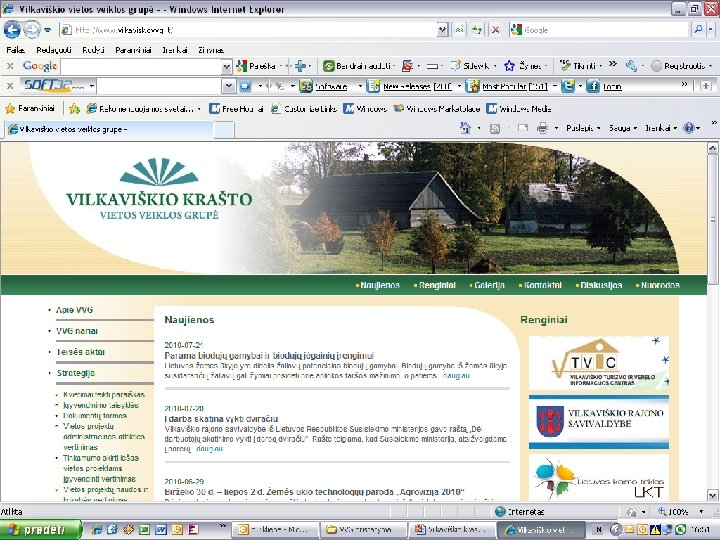Open the Failas menu
Viewport: 720px width, 540px height.
coord(16,50)
